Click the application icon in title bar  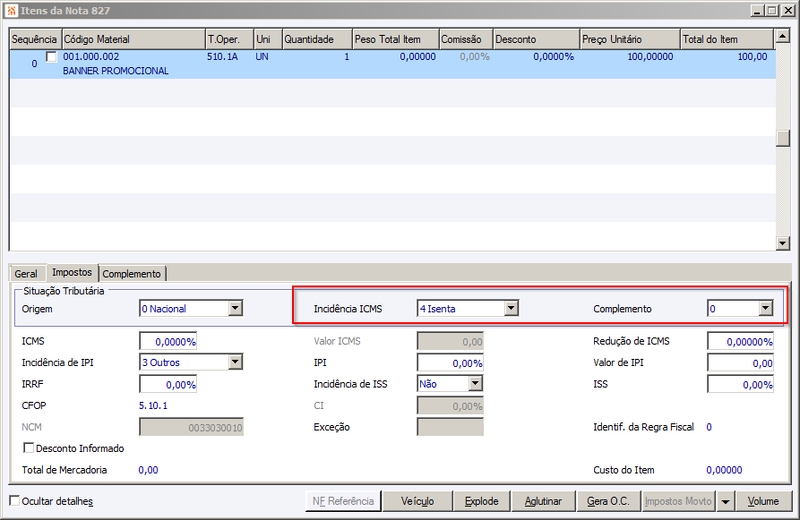pos(11,10)
